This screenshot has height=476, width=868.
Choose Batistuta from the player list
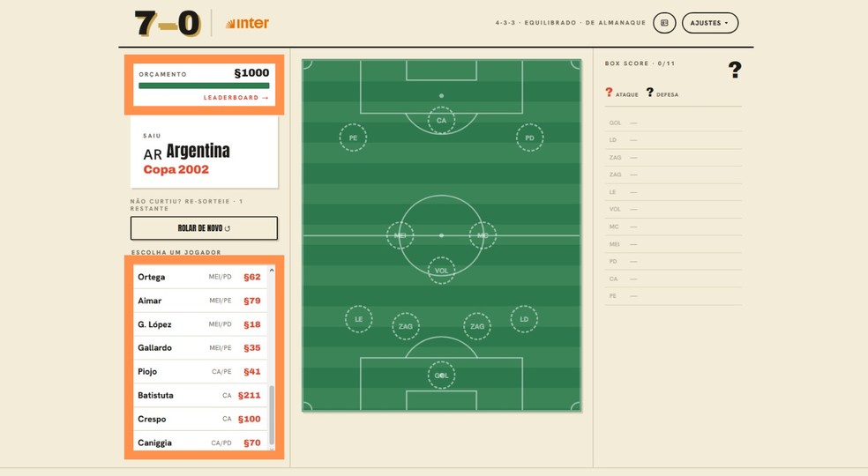click(200, 395)
